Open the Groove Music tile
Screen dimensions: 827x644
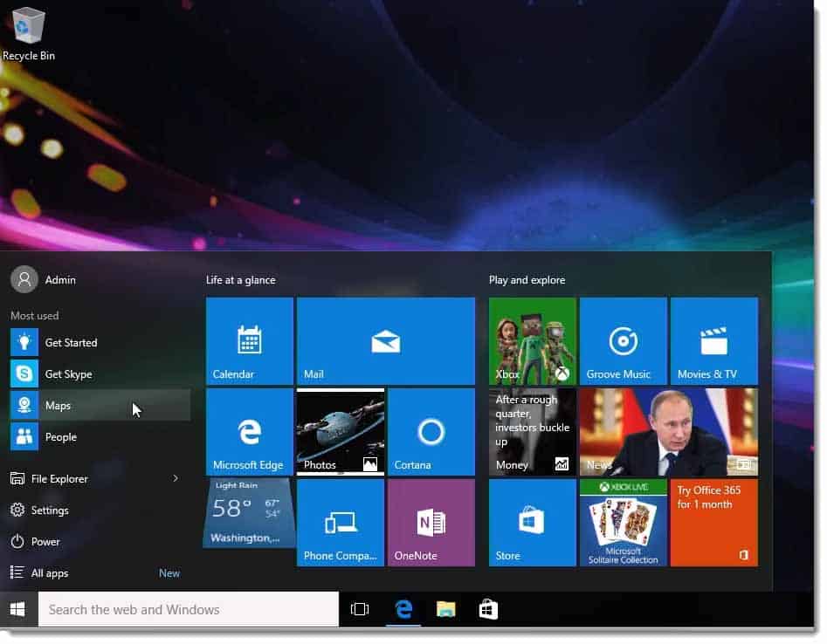click(624, 341)
